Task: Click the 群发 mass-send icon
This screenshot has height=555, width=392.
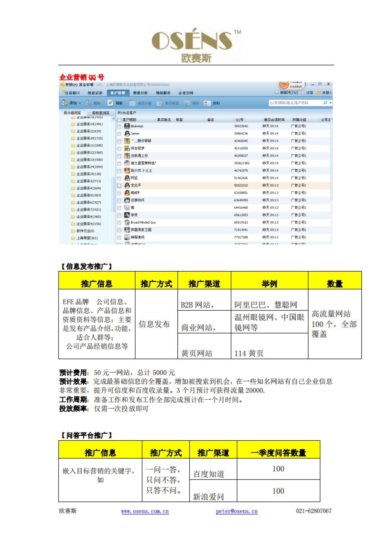Action: (x=187, y=103)
